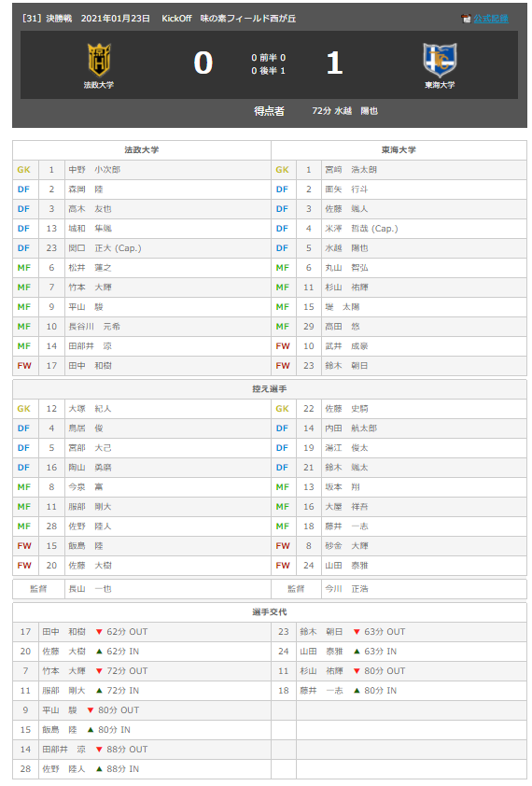Click red OUT arrow at 63分 for 鈴木 朝日

tap(357, 632)
